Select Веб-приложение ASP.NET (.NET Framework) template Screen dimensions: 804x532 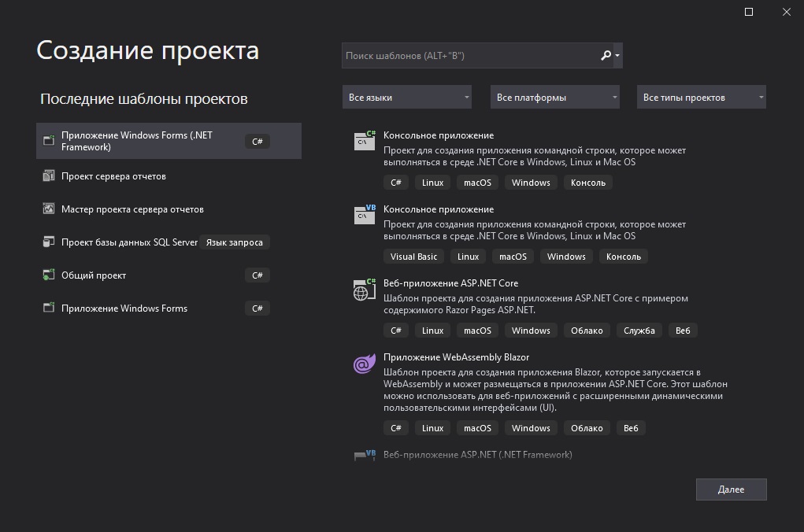(x=477, y=455)
